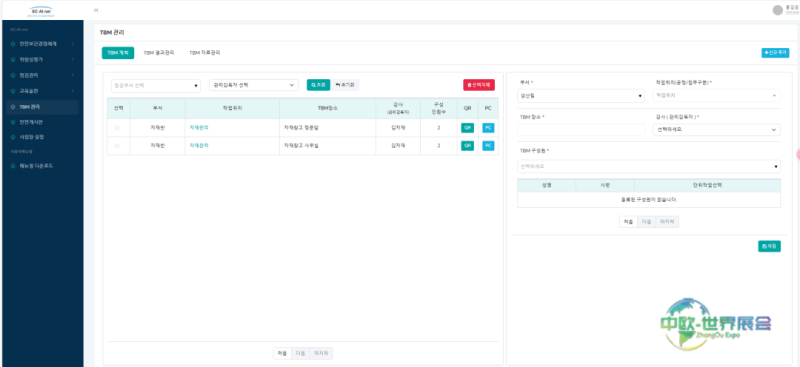Click the 저장 save button
Screen dimensions: 800x367
[769, 246]
